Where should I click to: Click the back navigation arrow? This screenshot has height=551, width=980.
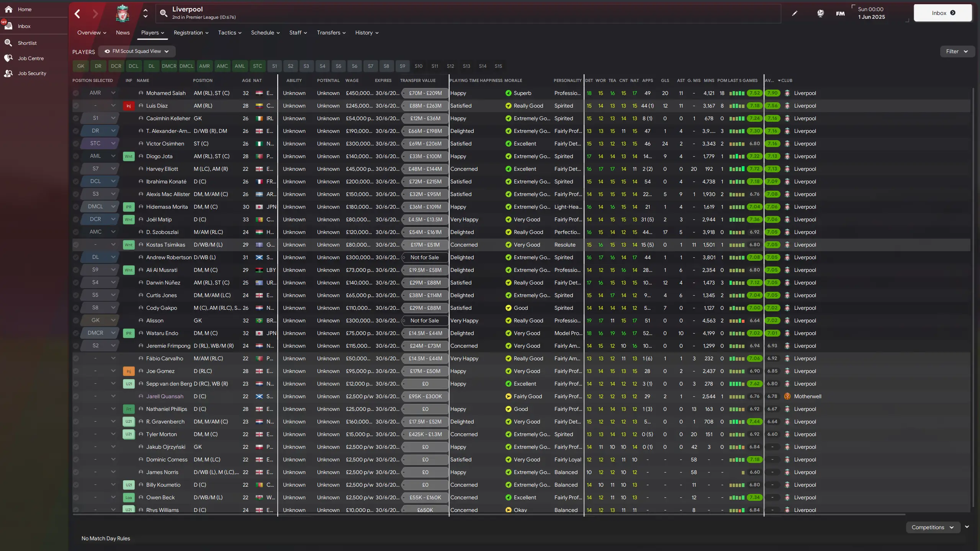coord(77,14)
